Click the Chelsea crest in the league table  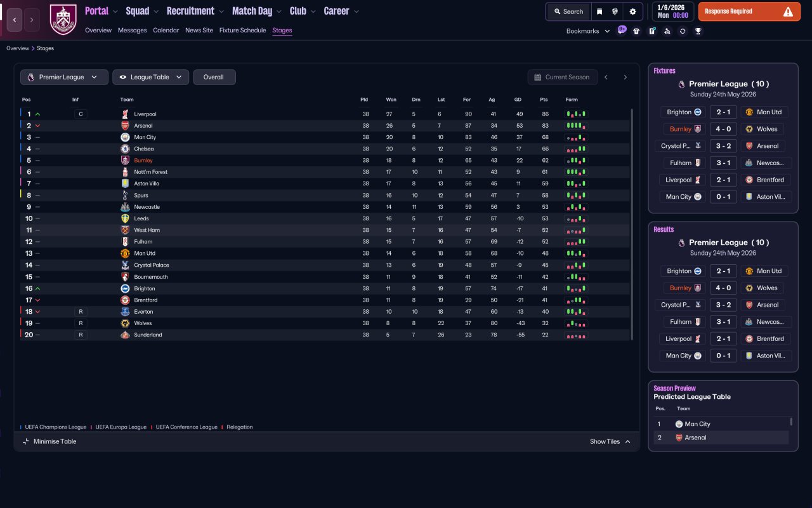coord(125,149)
